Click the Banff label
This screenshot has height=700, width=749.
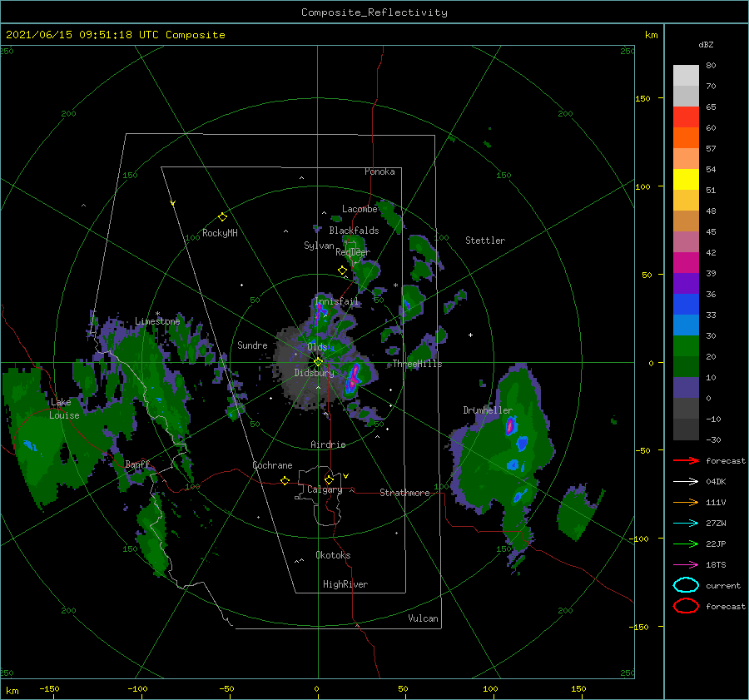pos(137,464)
